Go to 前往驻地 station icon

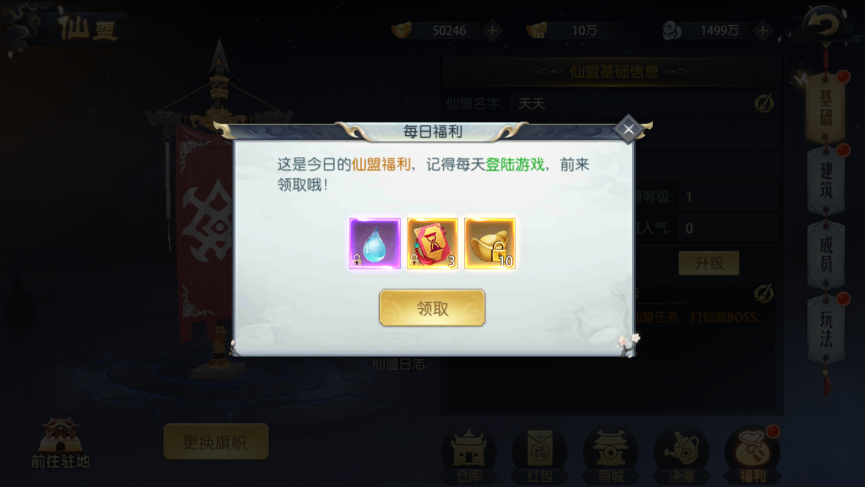[60, 443]
